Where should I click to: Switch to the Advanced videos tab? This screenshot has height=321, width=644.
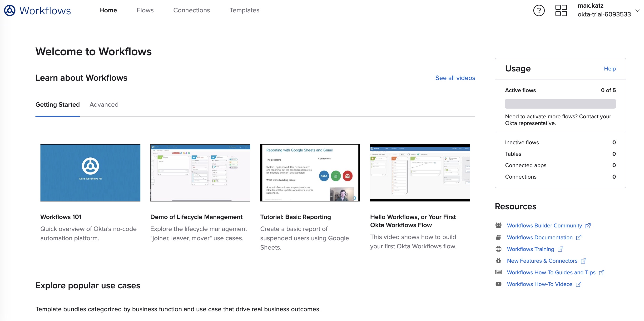[x=104, y=105]
